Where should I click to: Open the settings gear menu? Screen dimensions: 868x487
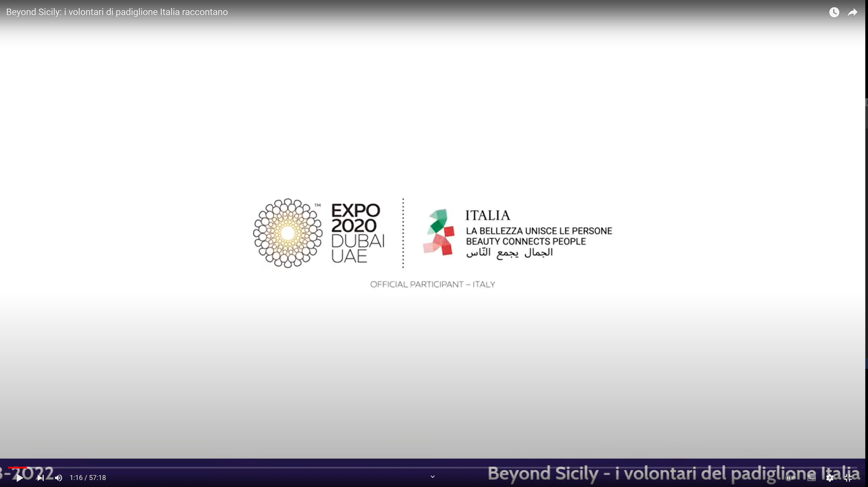coord(830,478)
